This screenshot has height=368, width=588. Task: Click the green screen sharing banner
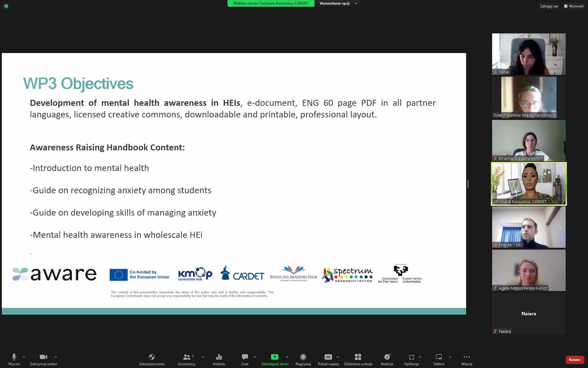coord(271,3)
